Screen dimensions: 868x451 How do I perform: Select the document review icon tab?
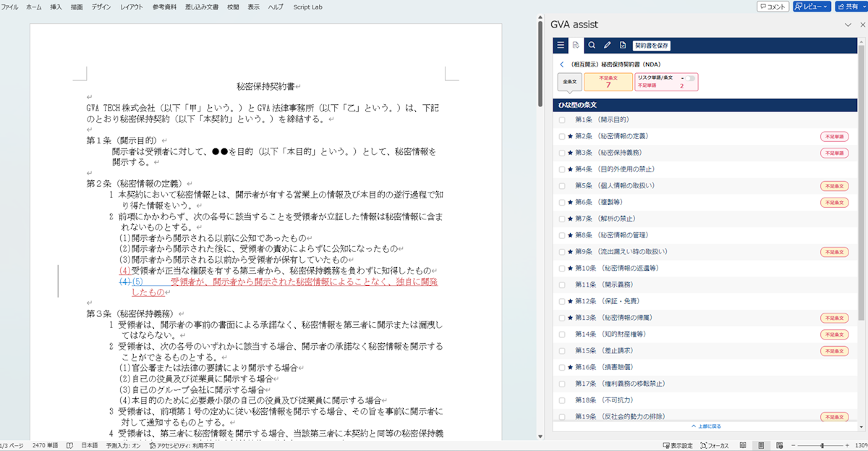pos(576,45)
